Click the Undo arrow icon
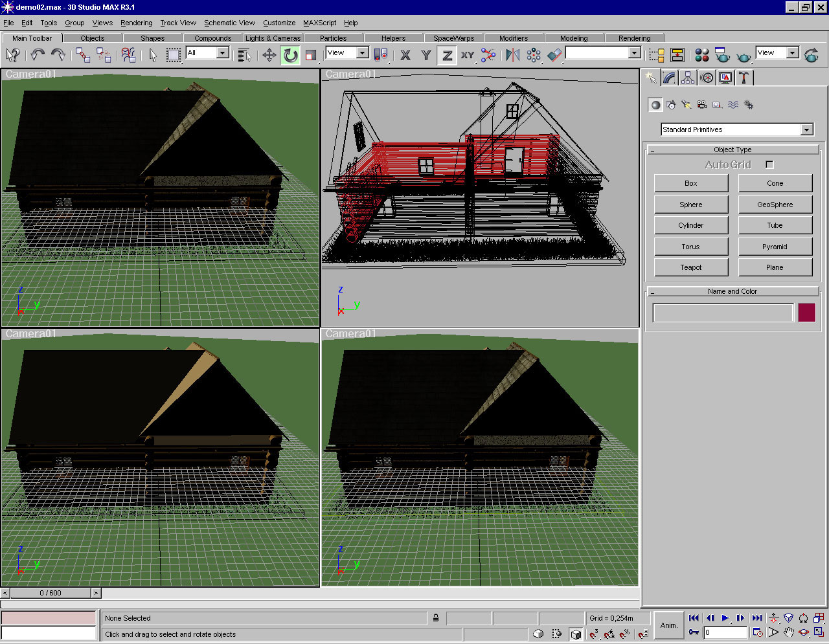This screenshot has height=644, width=829. [38, 55]
